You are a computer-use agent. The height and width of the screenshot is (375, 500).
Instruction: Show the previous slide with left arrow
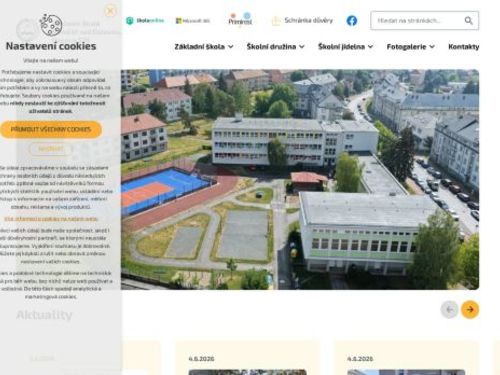pos(449,310)
